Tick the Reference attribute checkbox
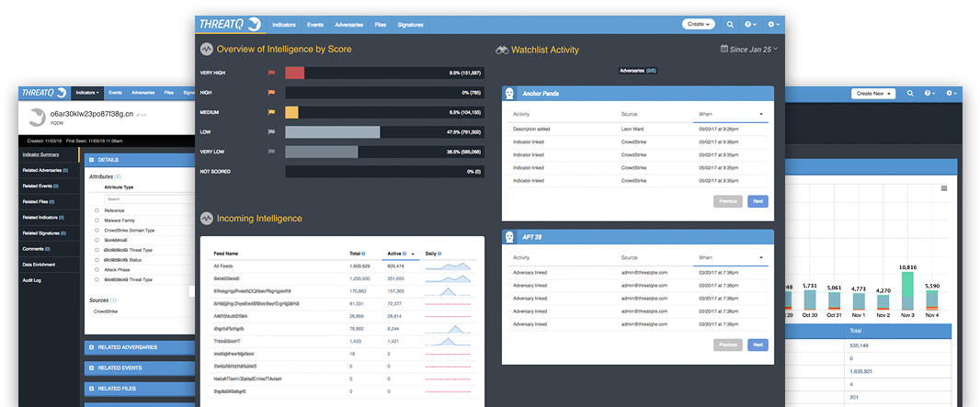 click(97, 210)
